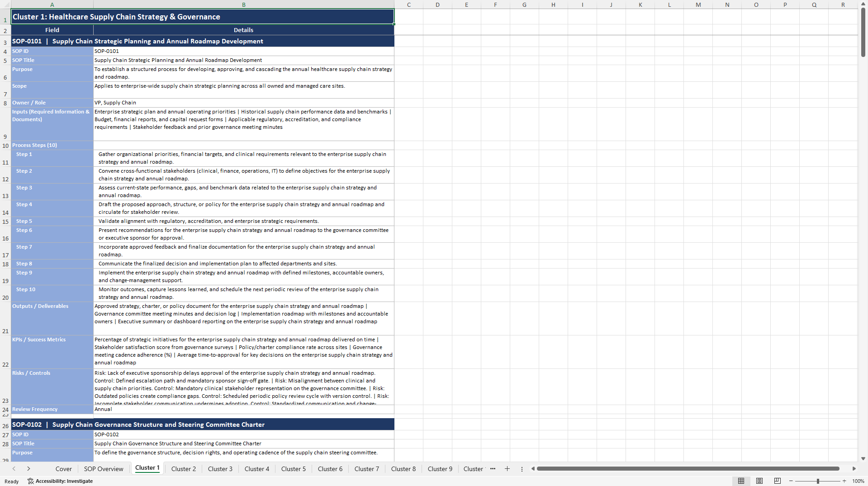
Task: Click the Ready status indicator
Action: (12, 481)
